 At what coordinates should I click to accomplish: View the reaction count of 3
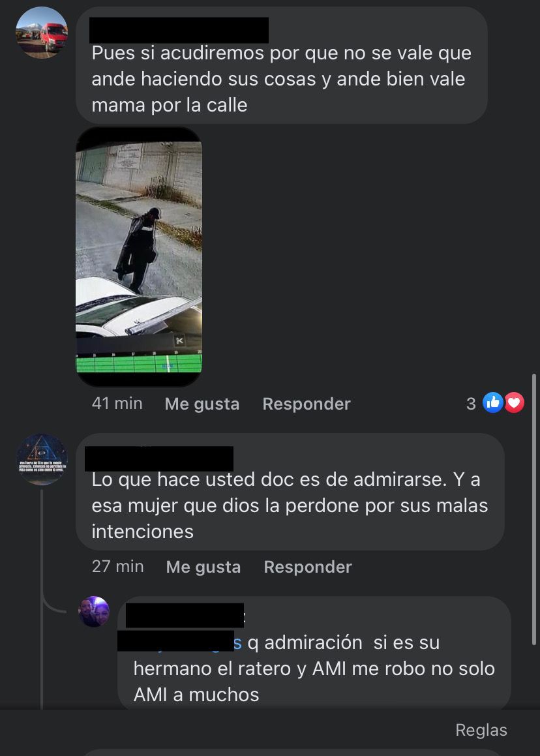[x=471, y=404]
